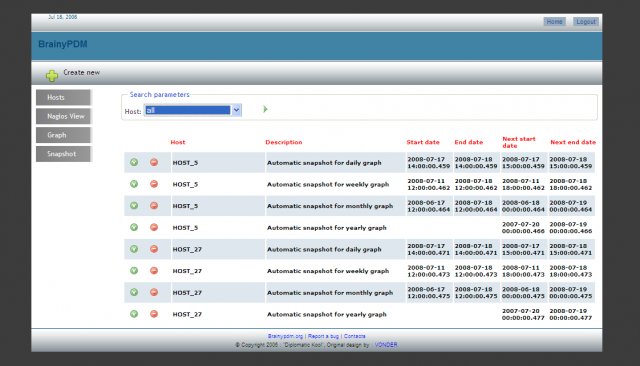
Task: Run search with the green arrow icon
Action: coord(265,109)
